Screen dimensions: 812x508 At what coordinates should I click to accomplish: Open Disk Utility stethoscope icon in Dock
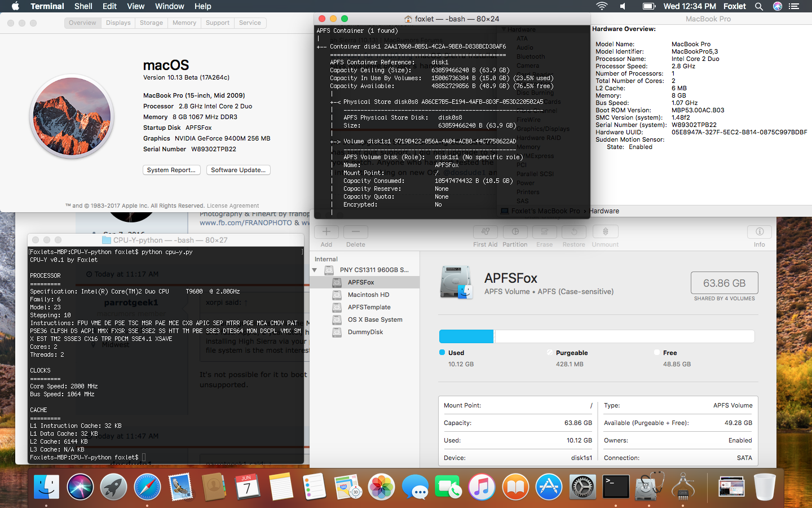coord(650,487)
